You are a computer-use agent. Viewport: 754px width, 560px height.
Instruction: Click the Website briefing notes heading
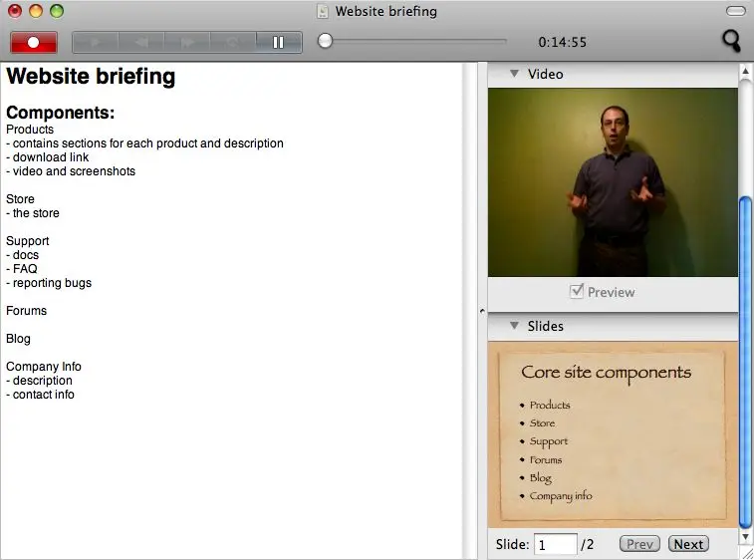click(x=91, y=76)
